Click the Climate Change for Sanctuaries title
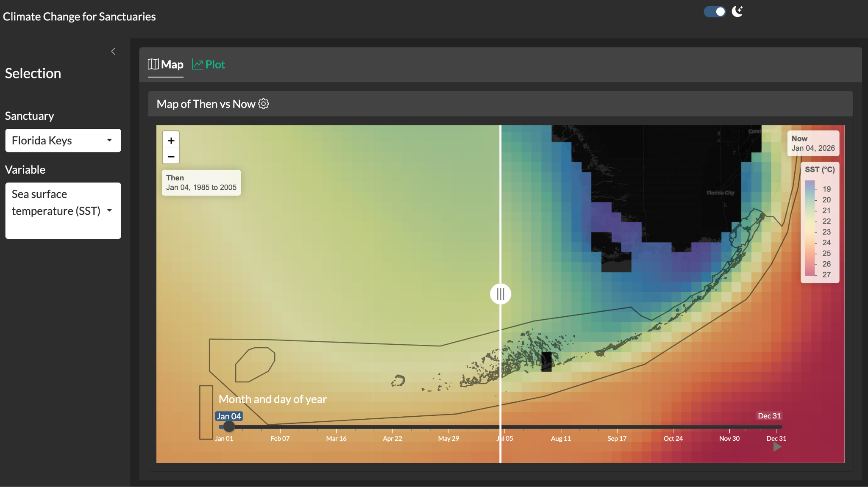This screenshot has height=487, width=868. click(x=79, y=17)
